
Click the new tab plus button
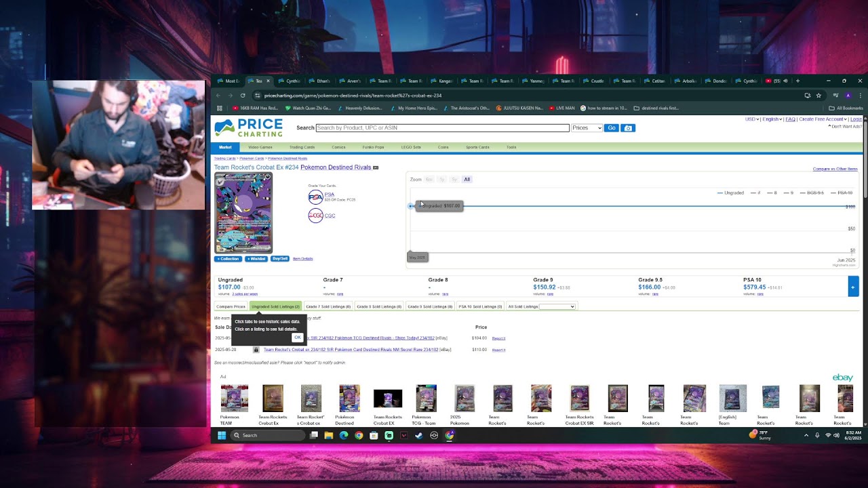tap(797, 81)
